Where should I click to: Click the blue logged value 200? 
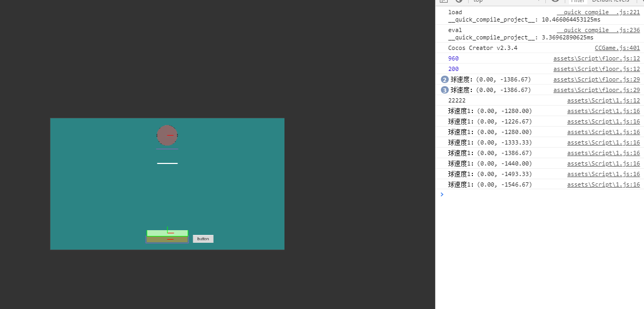point(453,69)
